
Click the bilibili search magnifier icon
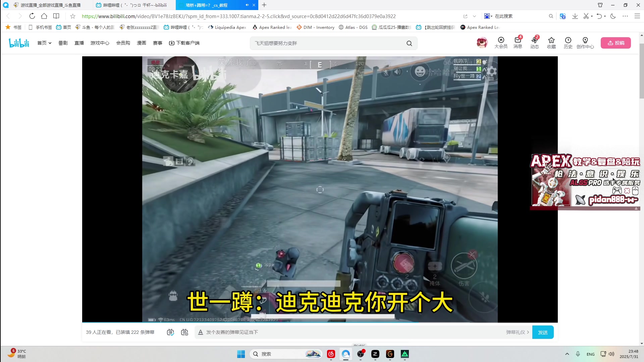(x=409, y=43)
